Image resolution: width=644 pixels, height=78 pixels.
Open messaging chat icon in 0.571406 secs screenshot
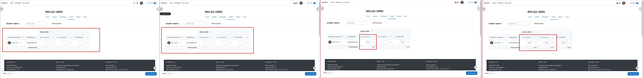pos(137,3)
